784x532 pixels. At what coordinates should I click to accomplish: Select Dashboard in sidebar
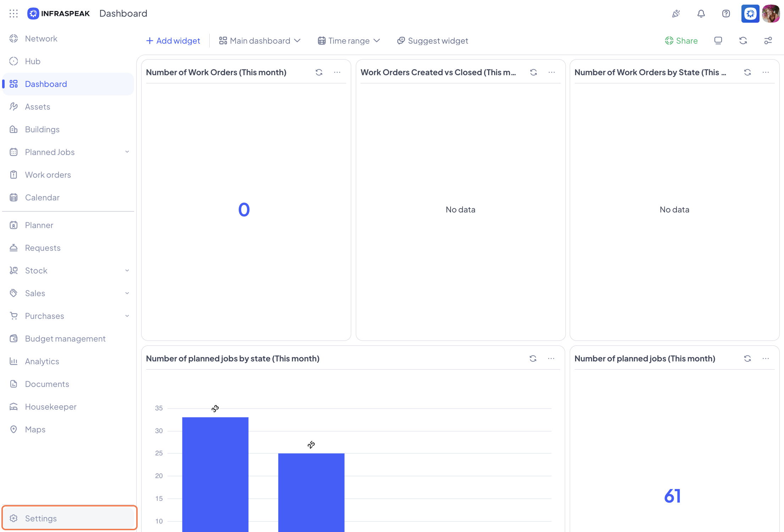(68, 84)
